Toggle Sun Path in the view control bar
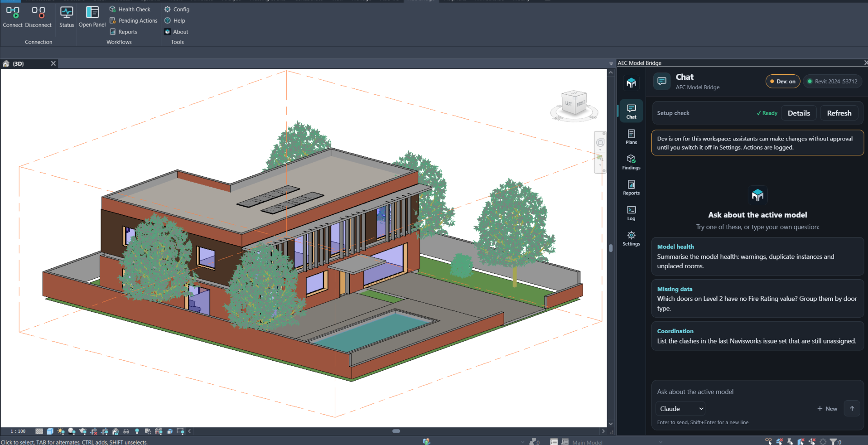The width and height of the screenshot is (868, 445). [x=61, y=431]
